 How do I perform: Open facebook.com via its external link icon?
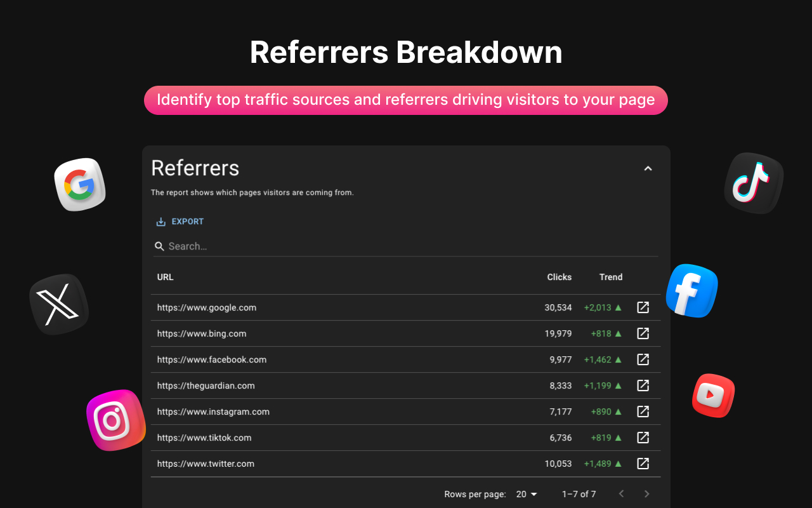click(643, 359)
